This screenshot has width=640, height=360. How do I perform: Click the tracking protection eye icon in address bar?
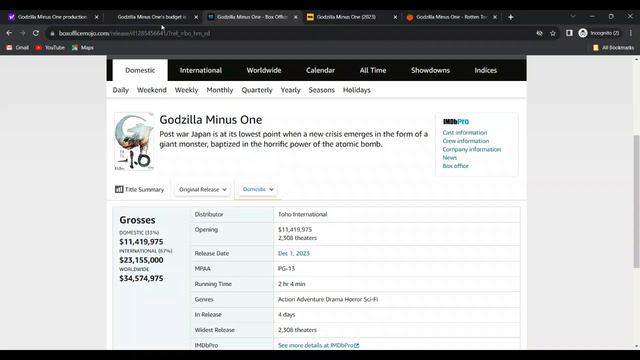(x=539, y=33)
